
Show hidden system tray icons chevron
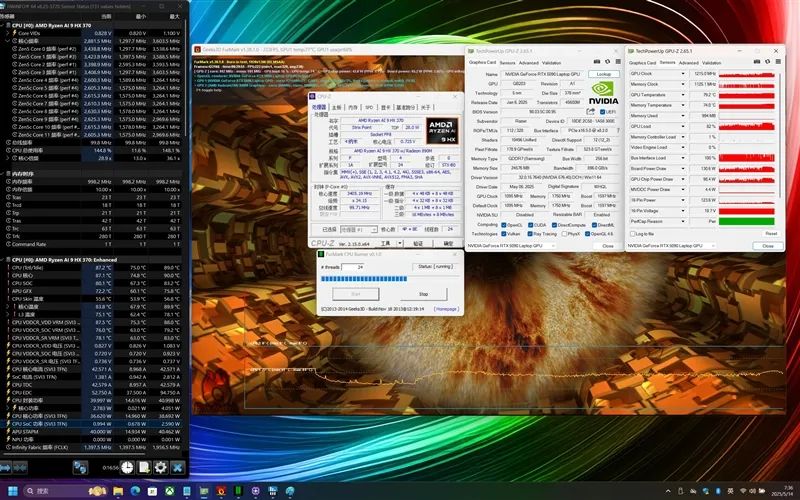click(669, 491)
